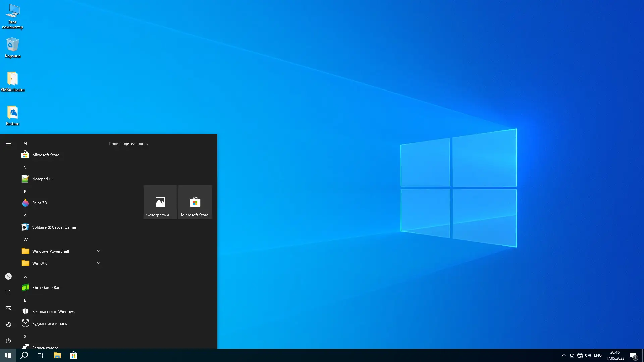
Task: Show hidden tray icons arrow
Action: [x=564, y=355]
